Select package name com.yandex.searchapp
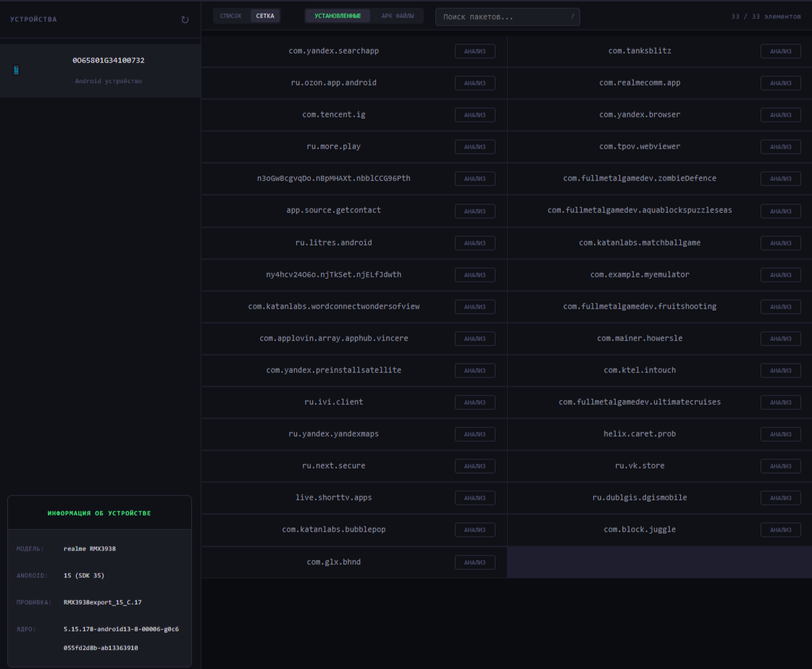The image size is (812, 669). [333, 51]
